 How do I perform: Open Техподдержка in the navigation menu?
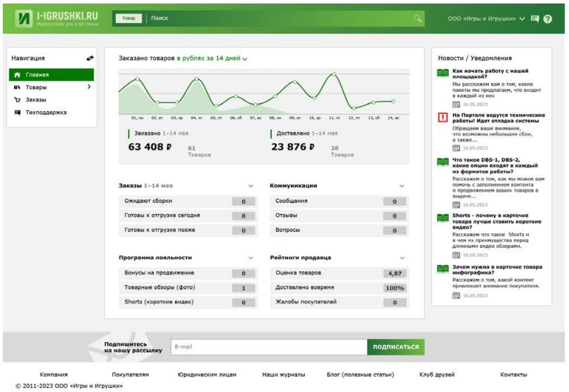46,112
